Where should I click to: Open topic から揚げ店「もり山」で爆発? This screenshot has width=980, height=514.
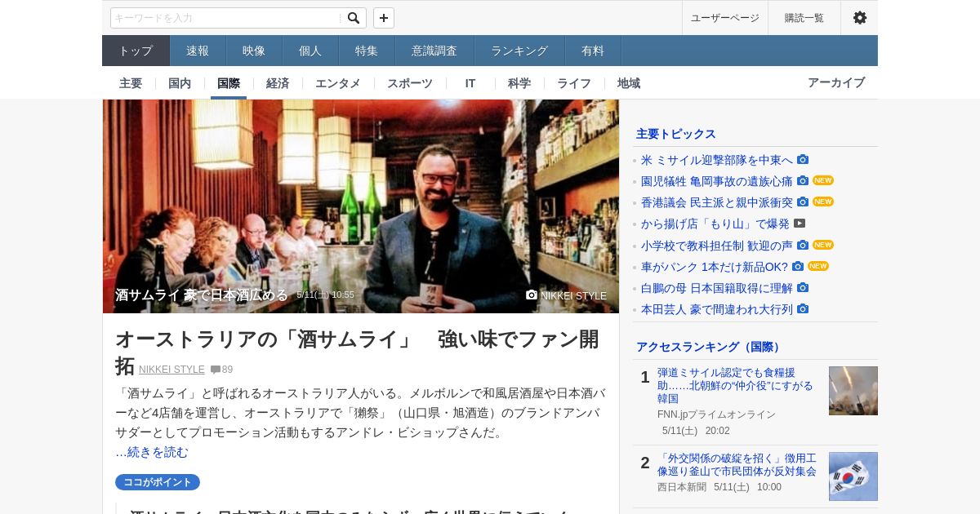(x=715, y=224)
